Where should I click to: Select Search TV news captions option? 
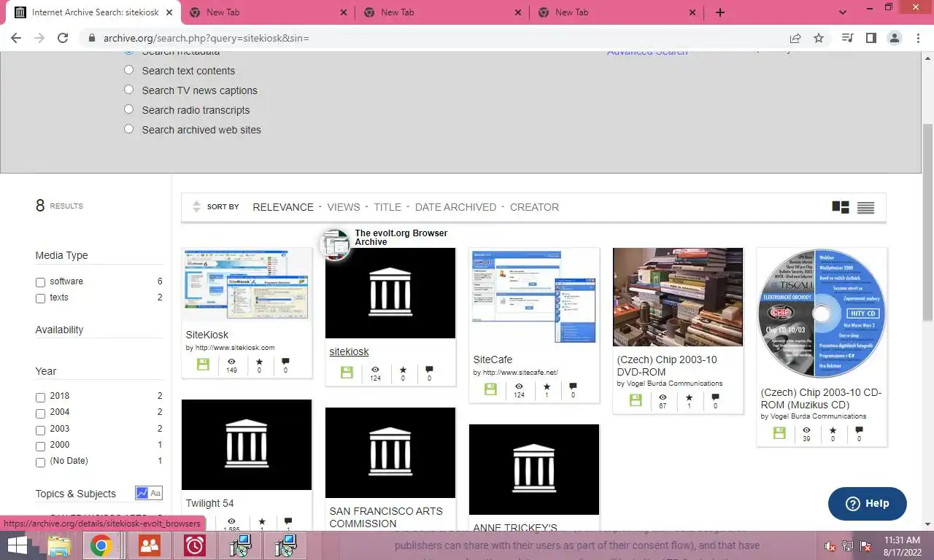(x=128, y=90)
